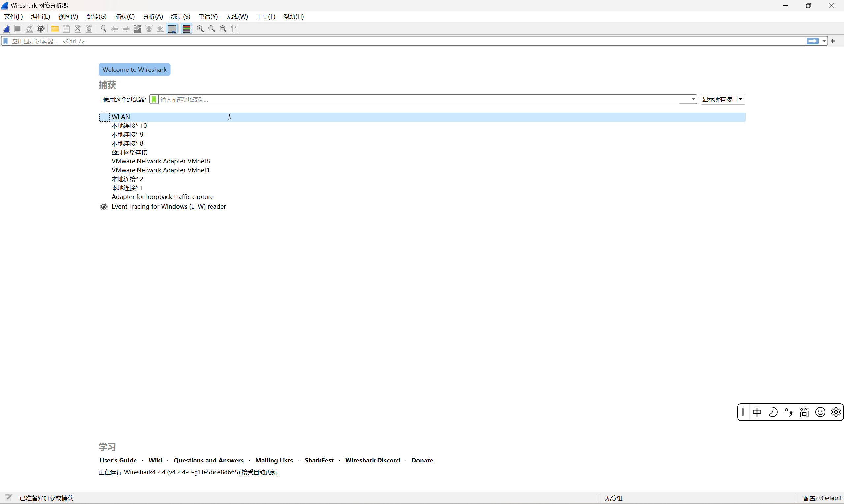The height and width of the screenshot is (504, 844).
Task: Click Welcome to Wireshark banner button
Action: pyautogui.click(x=135, y=70)
